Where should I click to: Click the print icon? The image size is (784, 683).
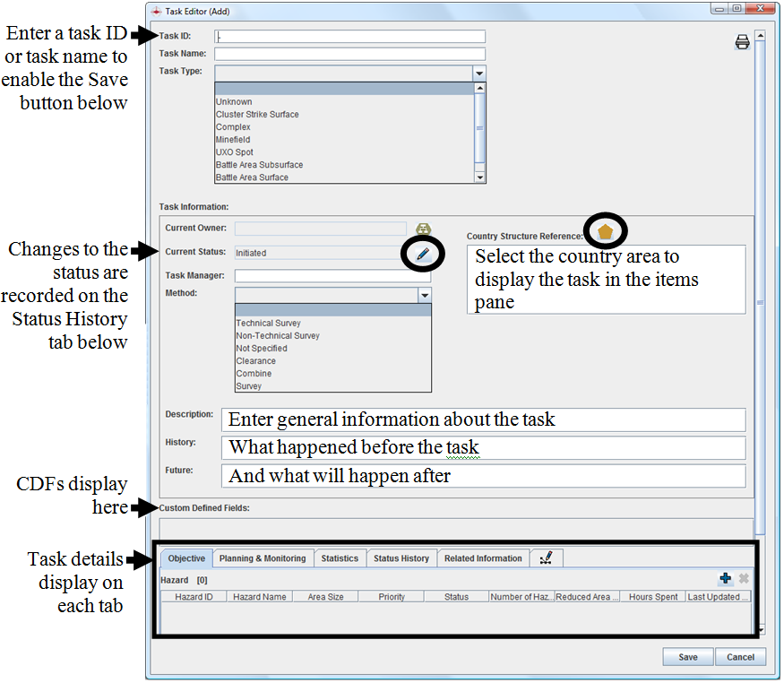[x=742, y=42]
